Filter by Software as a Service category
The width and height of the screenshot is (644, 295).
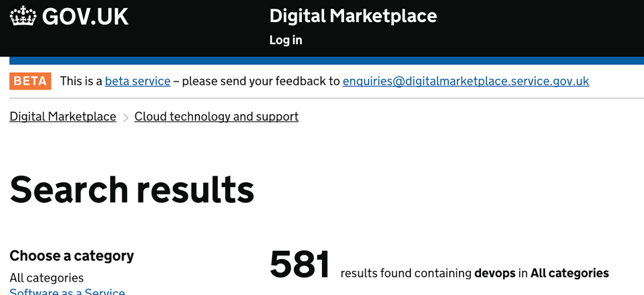coord(67,291)
